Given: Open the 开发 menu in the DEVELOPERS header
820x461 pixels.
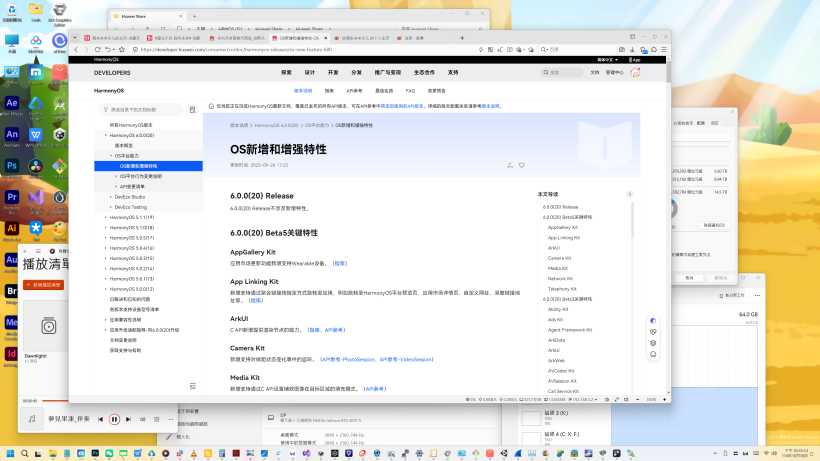Looking at the screenshot, I should point(333,73).
